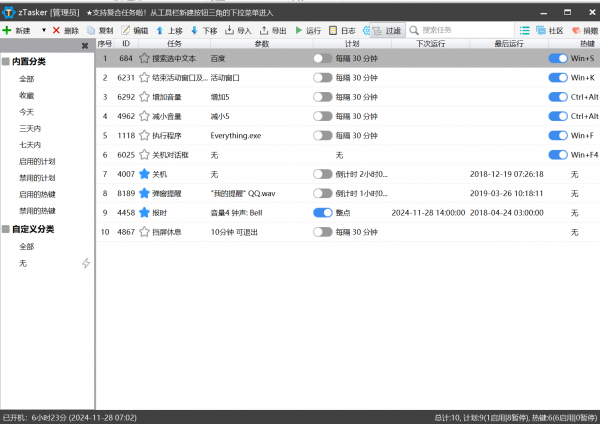Select the Enabled Hotkeys category

(x=37, y=194)
